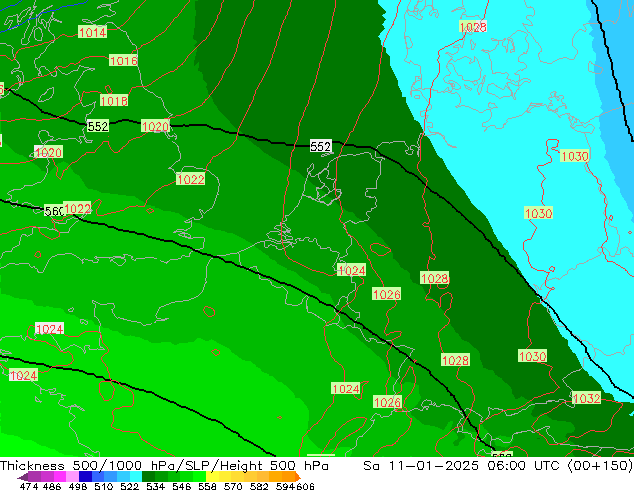Click the 606 legend value
Image resolution: width=634 pixels, height=490 pixels.
tap(305, 486)
